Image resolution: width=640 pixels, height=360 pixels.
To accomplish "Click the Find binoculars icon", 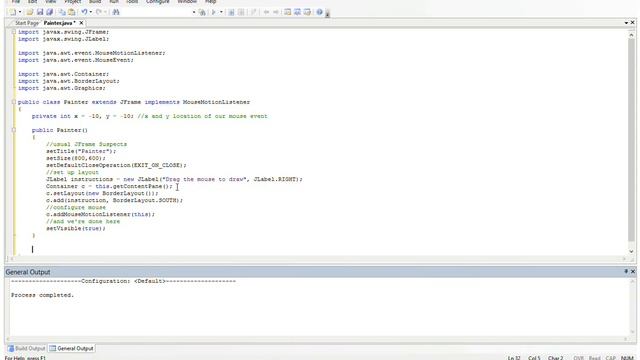I will click(116, 12).
